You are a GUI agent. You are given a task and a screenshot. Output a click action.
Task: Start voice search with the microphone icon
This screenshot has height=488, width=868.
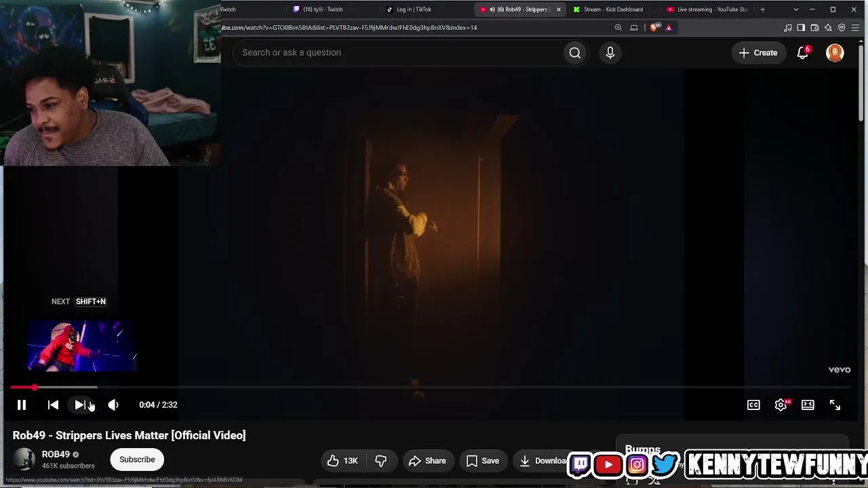[x=610, y=52]
